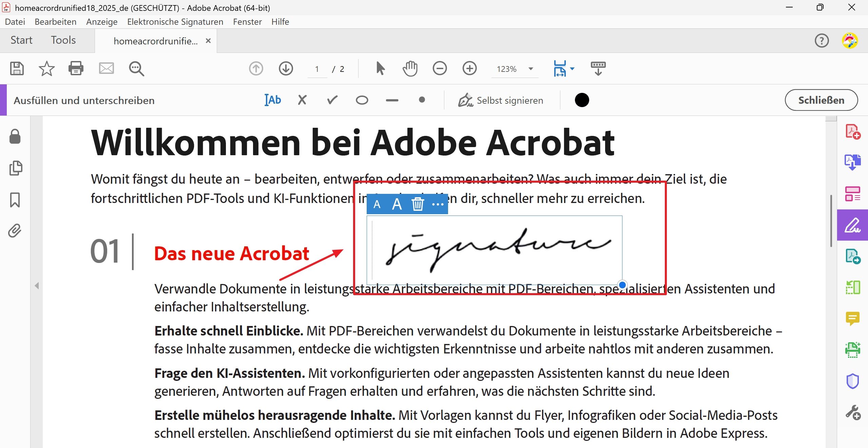This screenshot has width=868, height=448.
Task: Open the Protect shield tool
Action: [x=852, y=381]
